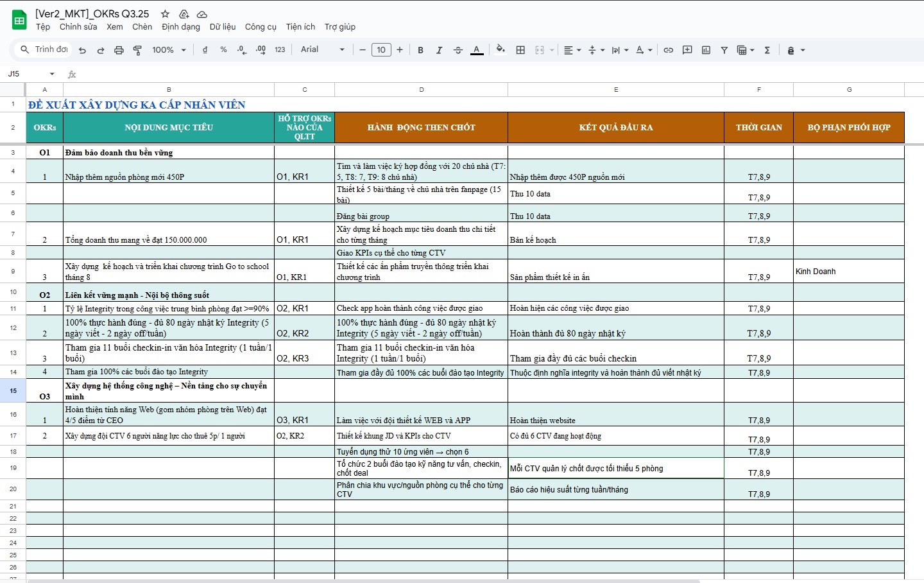Click the Undo arrow icon
The width and height of the screenshot is (924, 583).
pos(82,50)
